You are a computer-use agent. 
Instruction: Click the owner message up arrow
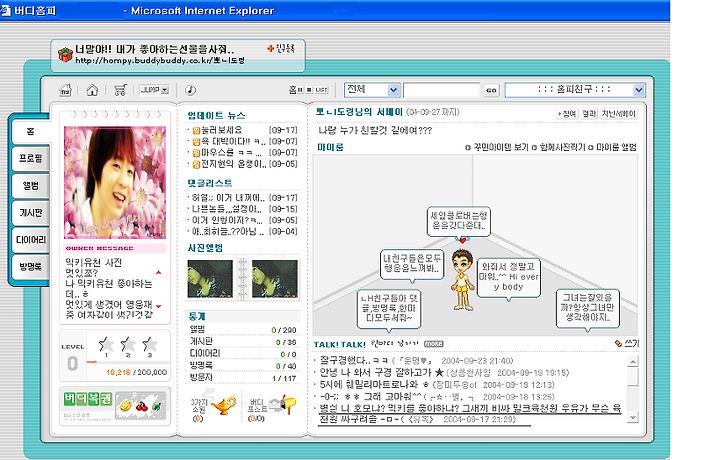pos(159,273)
